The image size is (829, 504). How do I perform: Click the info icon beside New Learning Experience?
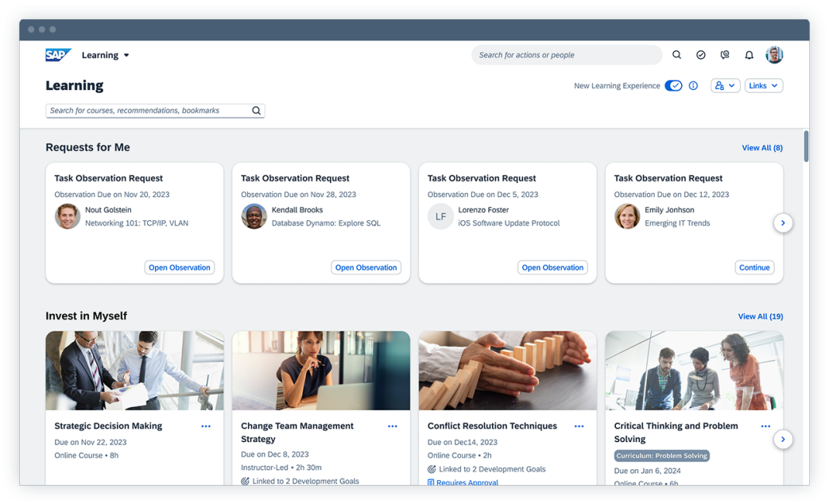coord(693,85)
